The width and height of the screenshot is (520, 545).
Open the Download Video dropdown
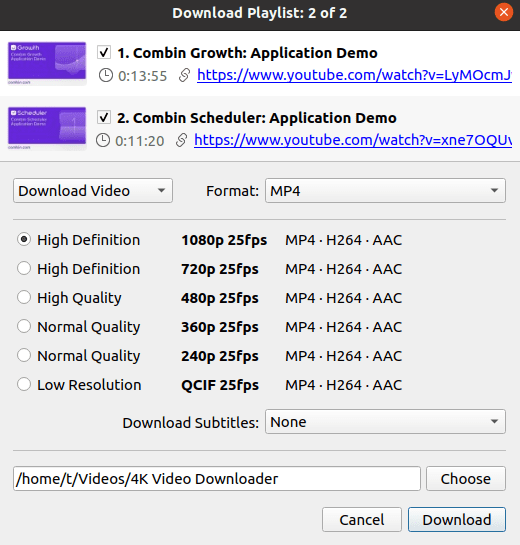click(x=93, y=190)
